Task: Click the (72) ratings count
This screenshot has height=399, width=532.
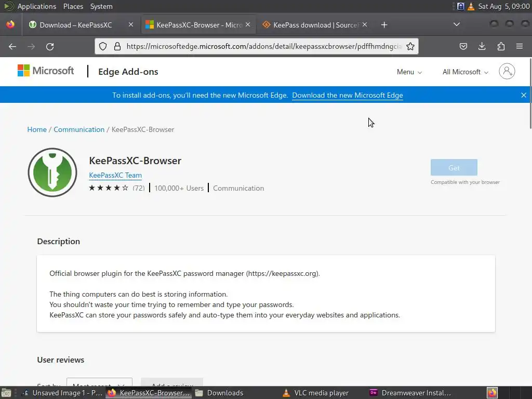Action: click(x=138, y=188)
